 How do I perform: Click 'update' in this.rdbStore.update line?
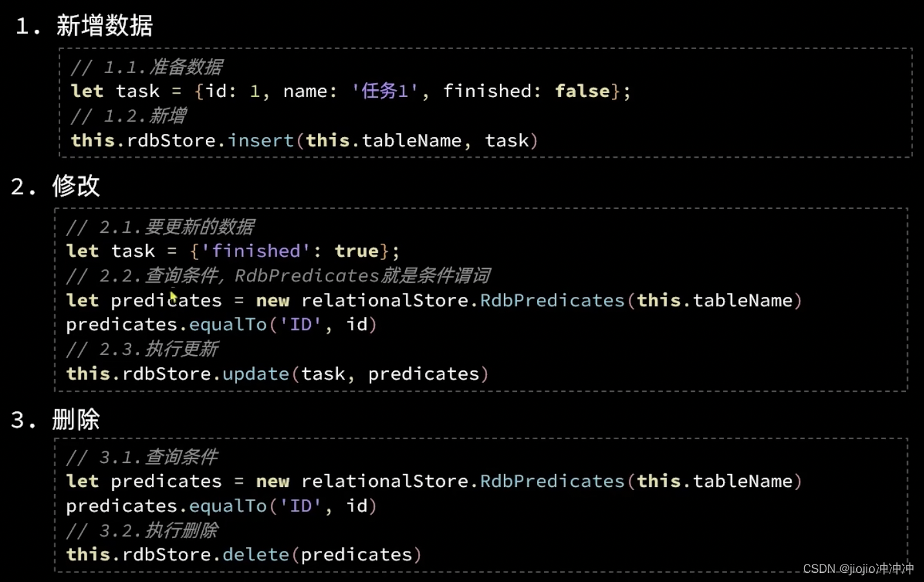coord(256,374)
